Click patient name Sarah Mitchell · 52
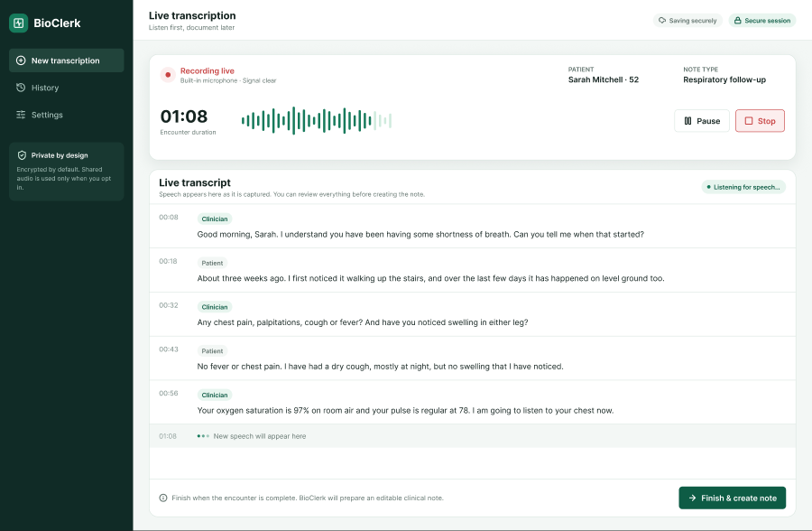This screenshot has height=531, width=812. (x=604, y=79)
